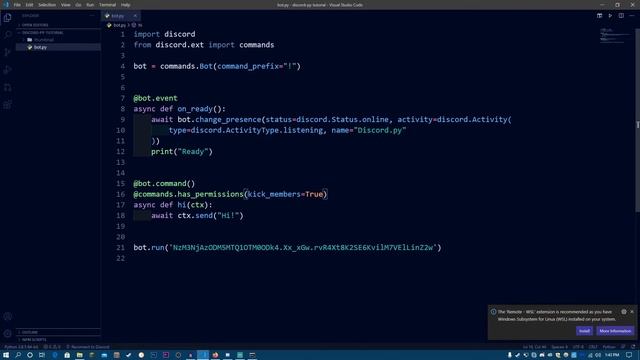The image size is (640, 360).
Task: Click Reconnect to Discord in status bar
Action: [88, 347]
